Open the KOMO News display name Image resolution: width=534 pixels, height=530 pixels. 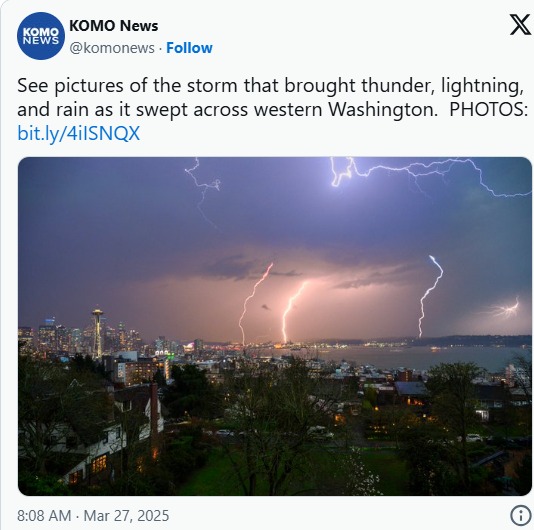point(113,26)
